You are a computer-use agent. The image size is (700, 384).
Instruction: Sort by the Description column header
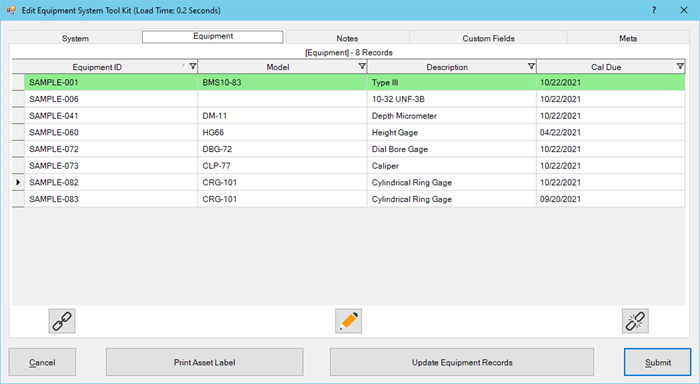[x=447, y=67]
